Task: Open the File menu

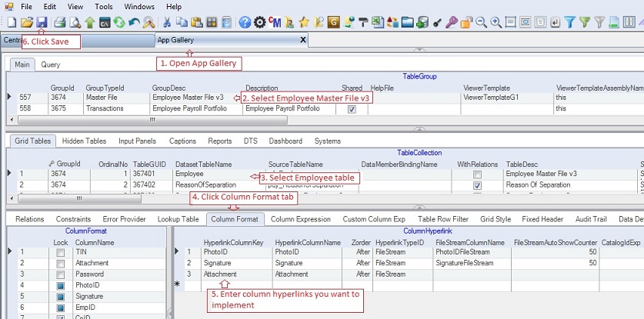Action: coord(26,7)
